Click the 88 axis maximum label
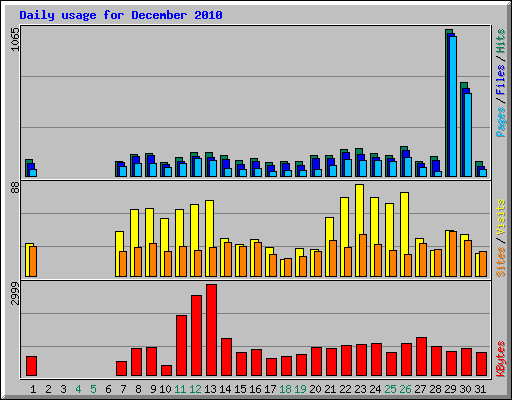This screenshot has height=400, width=512. (x=15, y=188)
